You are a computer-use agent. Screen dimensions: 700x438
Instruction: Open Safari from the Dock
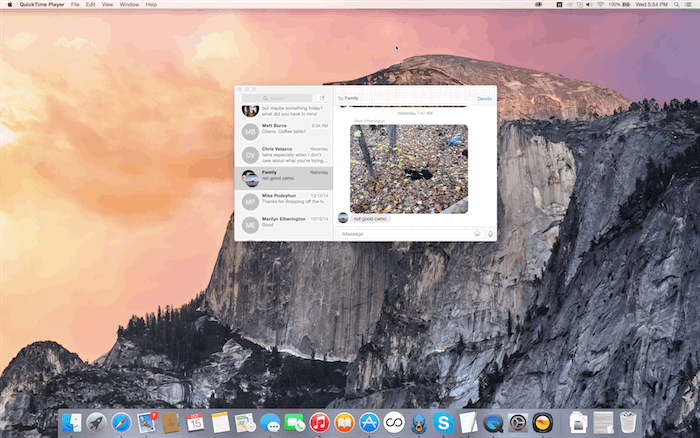pyautogui.click(x=121, y=422)
